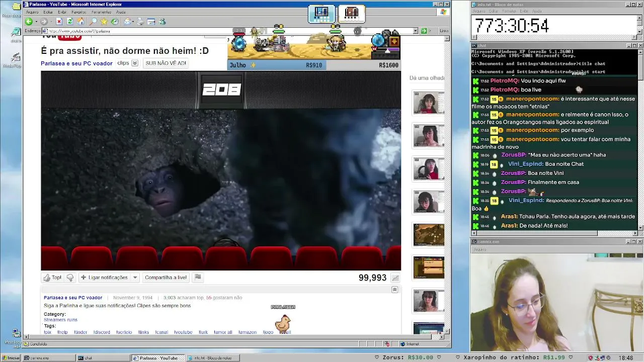The height and width of the screenshot is (362, 644).
Task: Select the first video thumbnail in the sidebar
Action: (429, 103)
